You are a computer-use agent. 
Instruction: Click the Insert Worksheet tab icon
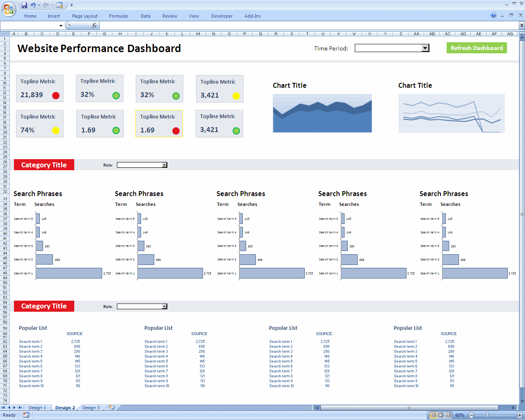pos(111,408)
